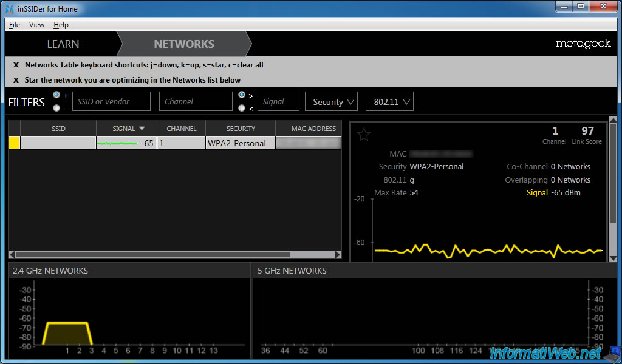The width and height of the screenshot is (622, 364).
Task: Click the yellow color swatch in network row
Action: click(x=14, y=143)
